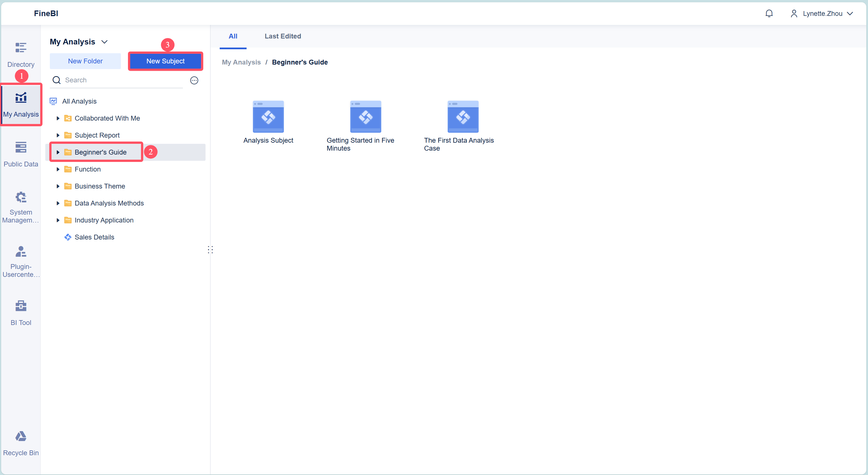Click the more options ellipsis icon beside the search box

tap(194, 80)
